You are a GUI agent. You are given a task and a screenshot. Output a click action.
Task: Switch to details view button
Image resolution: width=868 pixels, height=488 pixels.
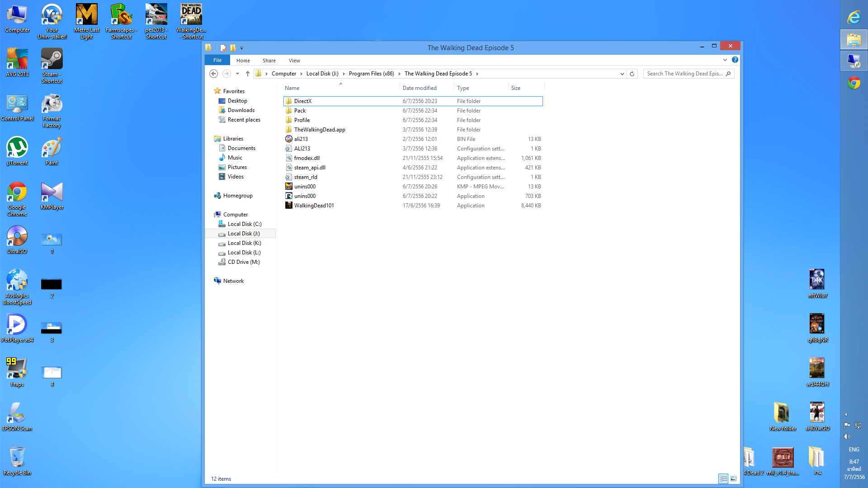pos(723,479)
